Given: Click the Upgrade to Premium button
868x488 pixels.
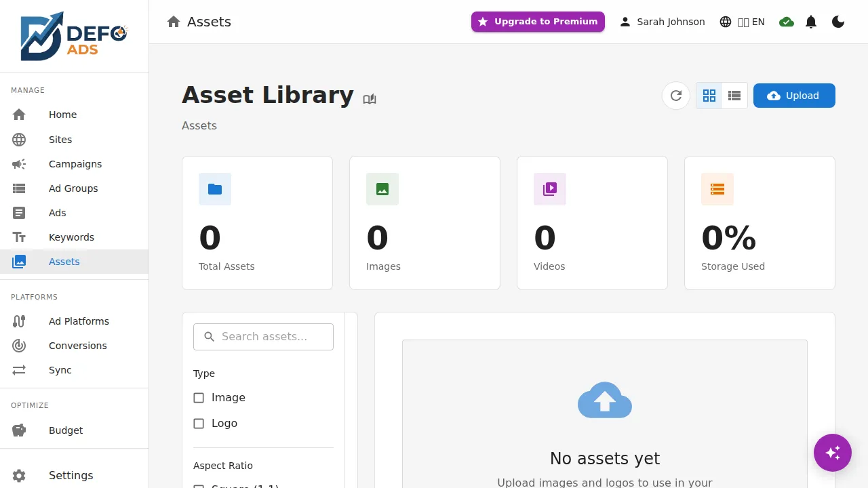Looking at the screenshot, I should [x=538, y=22].
